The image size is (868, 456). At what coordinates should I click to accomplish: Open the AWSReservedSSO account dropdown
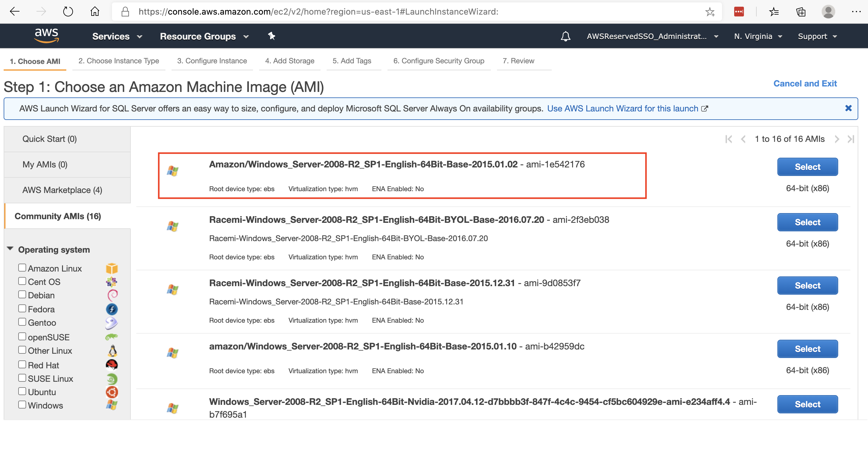(652, 36)
